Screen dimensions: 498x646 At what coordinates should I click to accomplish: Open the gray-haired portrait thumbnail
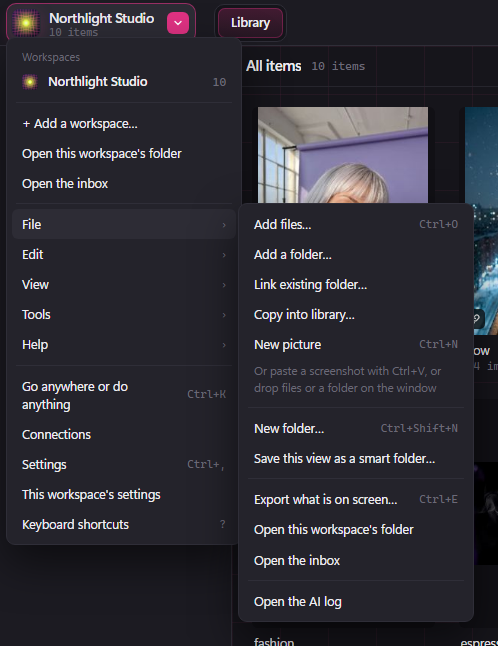pos(343,155)
